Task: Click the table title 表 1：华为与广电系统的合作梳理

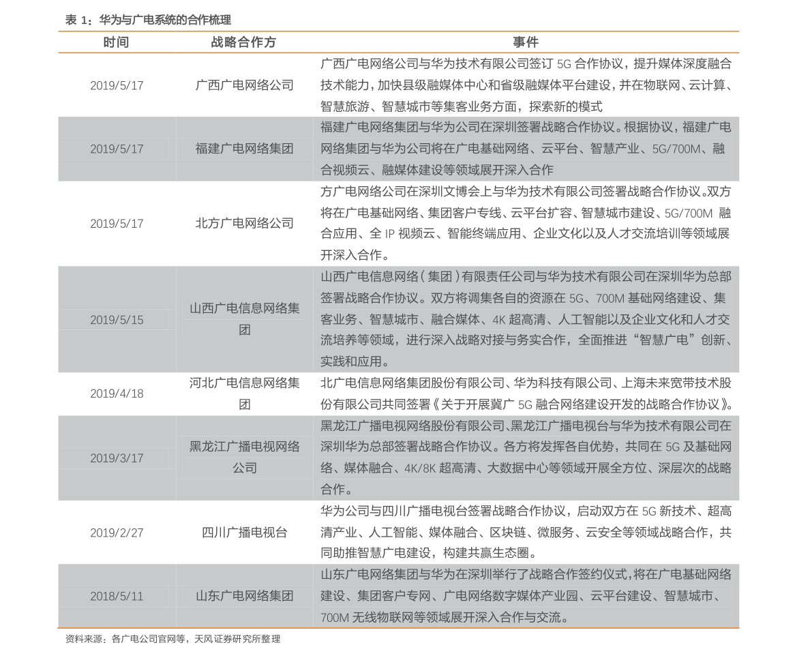Action: point(148,20)
